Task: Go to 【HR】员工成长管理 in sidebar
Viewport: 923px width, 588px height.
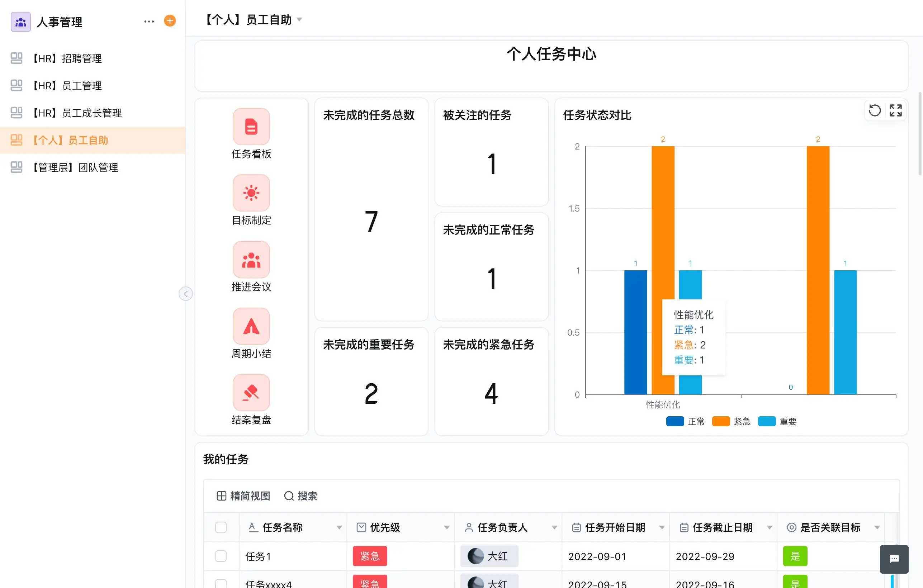Action: [93, 113]
